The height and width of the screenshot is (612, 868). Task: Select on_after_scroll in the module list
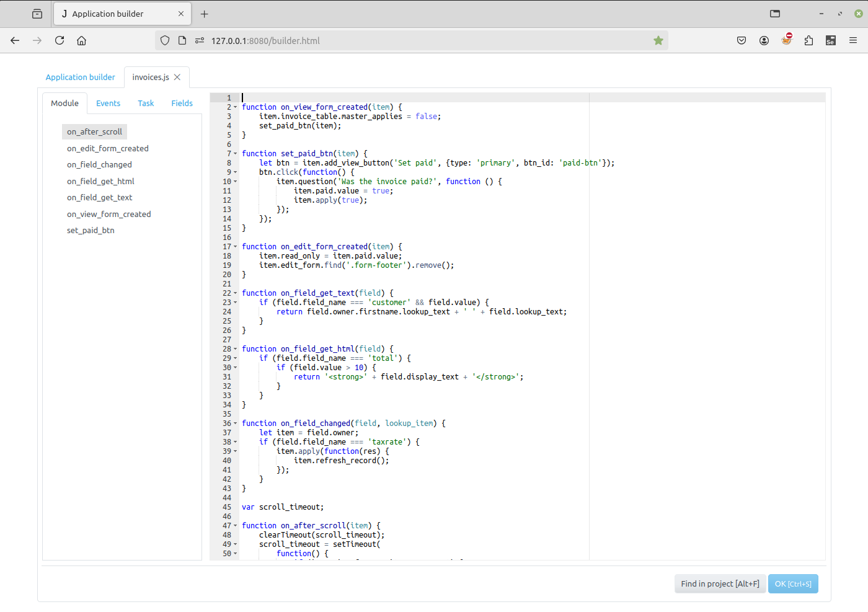94,131
